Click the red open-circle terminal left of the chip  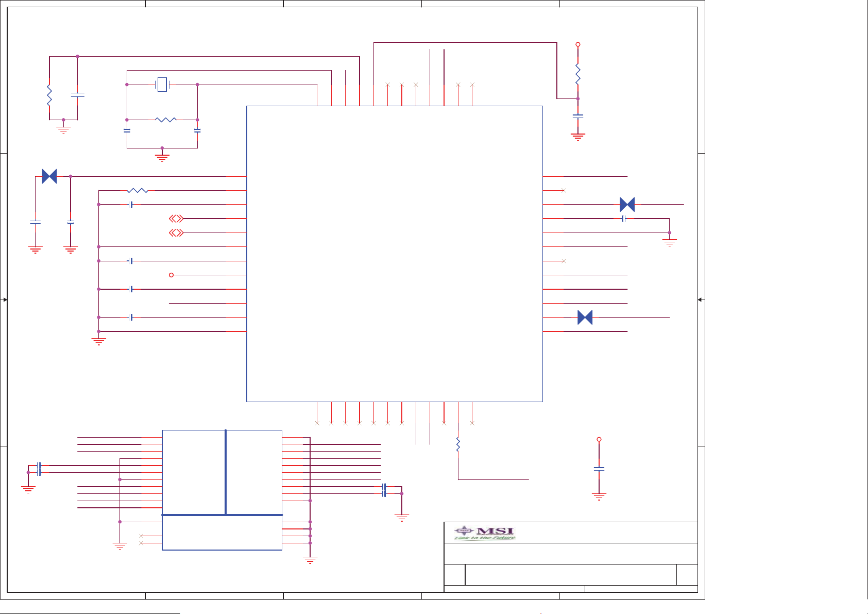[172, 275]
